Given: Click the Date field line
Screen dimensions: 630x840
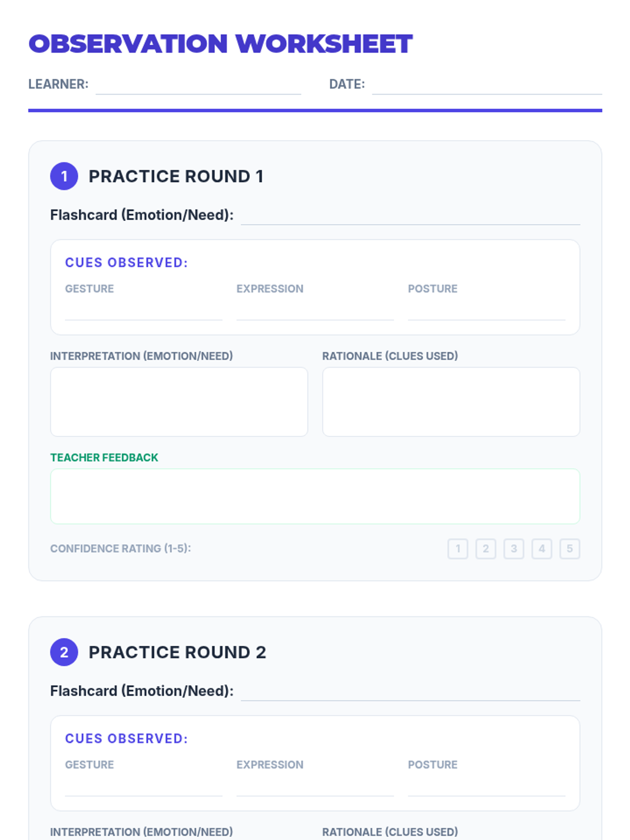Looking at the screenshot, I should [487, 86].
